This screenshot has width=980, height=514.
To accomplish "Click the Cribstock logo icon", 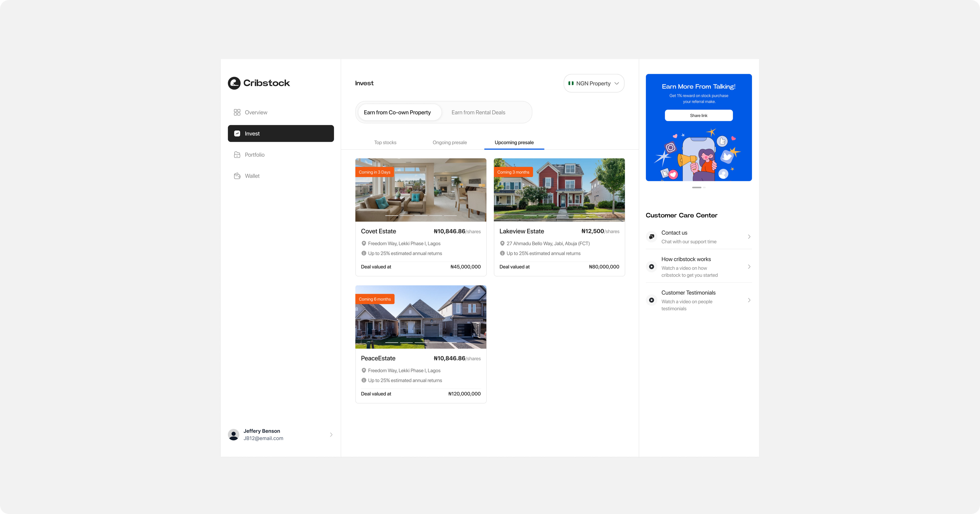I will coord(234,83).
